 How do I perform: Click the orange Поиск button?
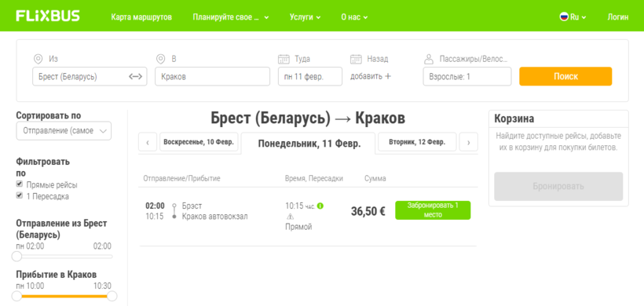point(565,76)
